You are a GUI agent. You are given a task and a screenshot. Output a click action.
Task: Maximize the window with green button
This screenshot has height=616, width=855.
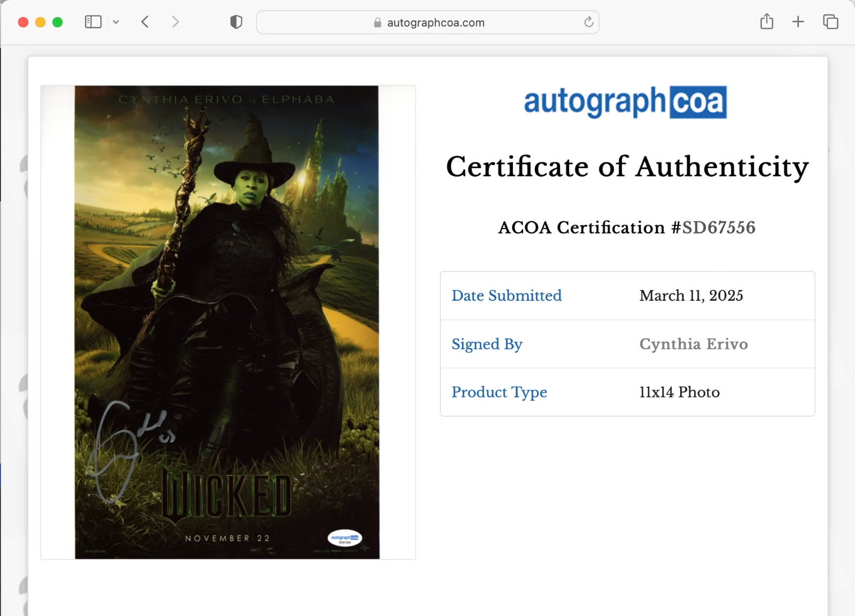click(x=57, y=22)
